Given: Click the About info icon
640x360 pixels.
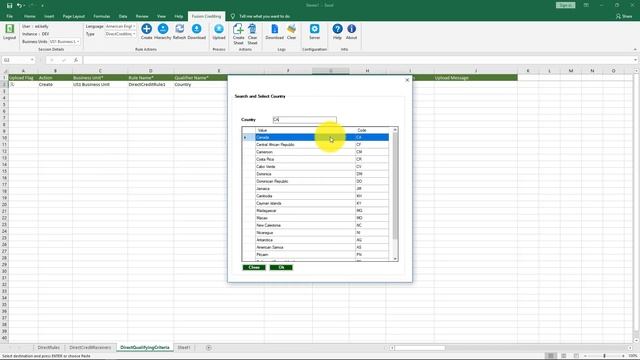Looking at the screenshot, I should 351,32.
